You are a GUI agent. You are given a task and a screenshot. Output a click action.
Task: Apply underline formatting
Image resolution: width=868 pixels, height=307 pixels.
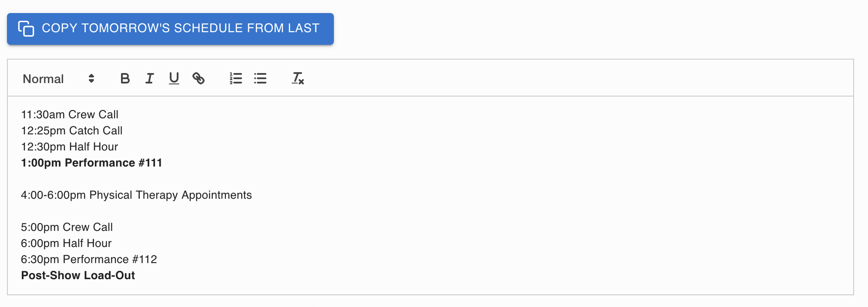coord(174,78)
